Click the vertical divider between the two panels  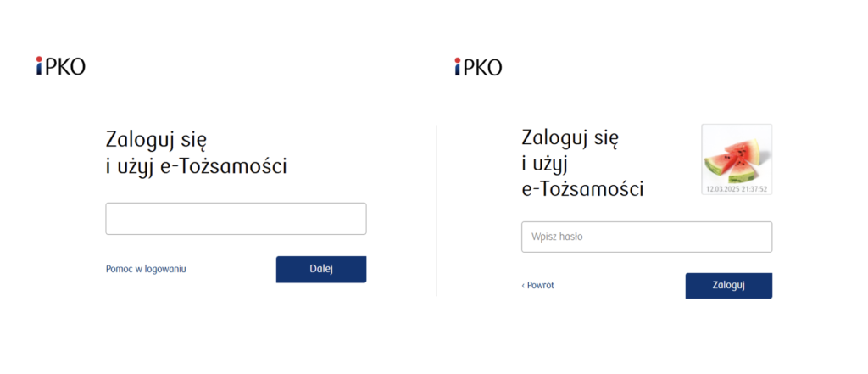(436, 210)
